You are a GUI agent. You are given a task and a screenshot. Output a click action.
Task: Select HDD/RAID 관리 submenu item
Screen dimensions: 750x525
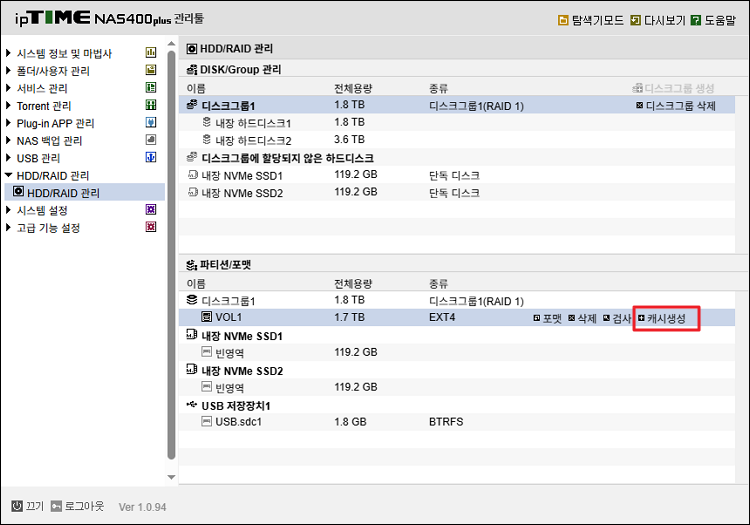62,193
